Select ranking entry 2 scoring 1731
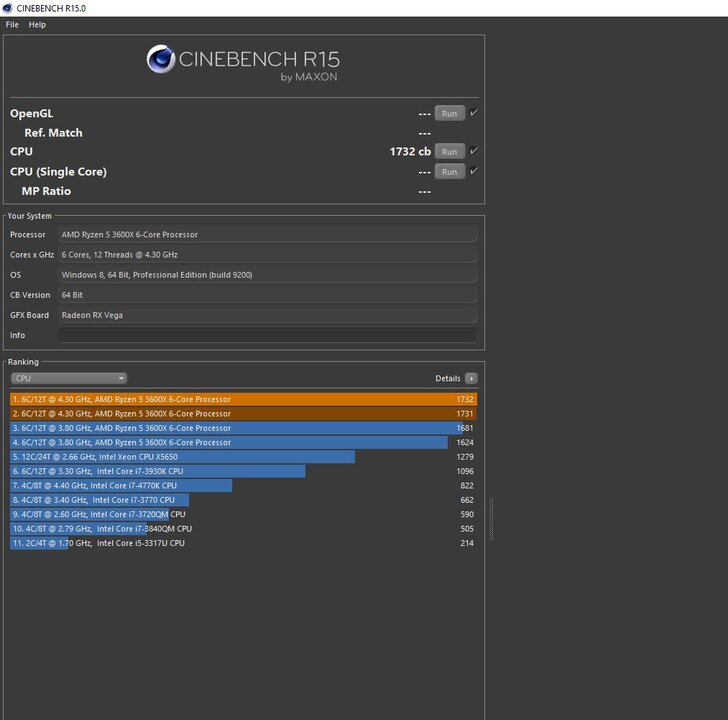 tap(243, 414)
